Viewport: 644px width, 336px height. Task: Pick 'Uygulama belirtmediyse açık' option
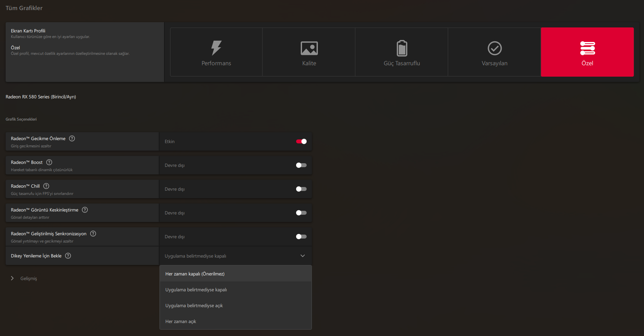point(235,305)
